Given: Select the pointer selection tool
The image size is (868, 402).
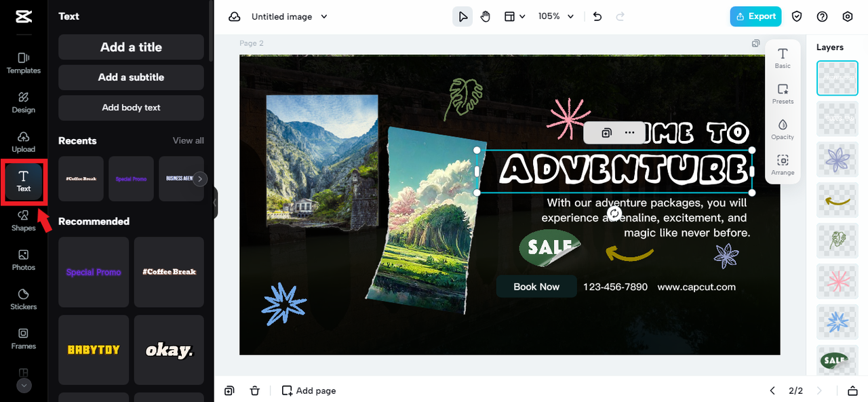Looking at the screenshot, I should pos(462,17).
